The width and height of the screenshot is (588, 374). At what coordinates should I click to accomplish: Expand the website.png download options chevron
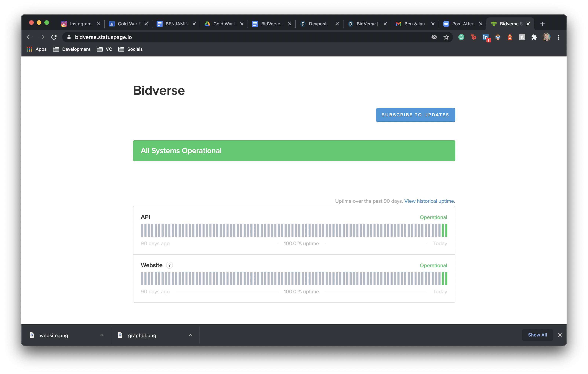[102, 335]
